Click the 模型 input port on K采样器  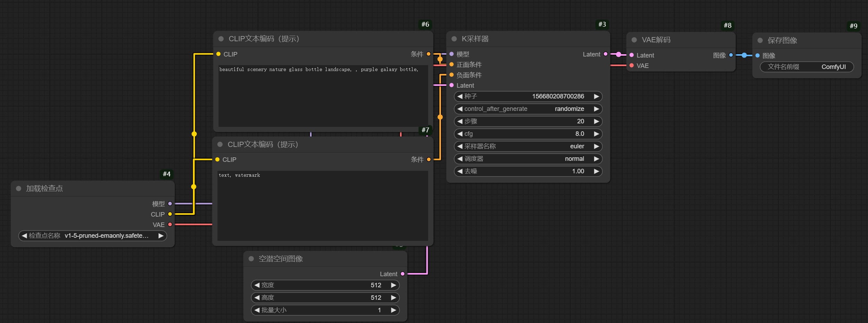(452, 54)
